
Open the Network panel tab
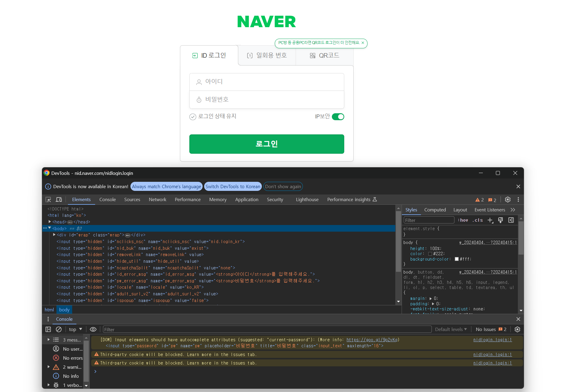pos(158,200)
